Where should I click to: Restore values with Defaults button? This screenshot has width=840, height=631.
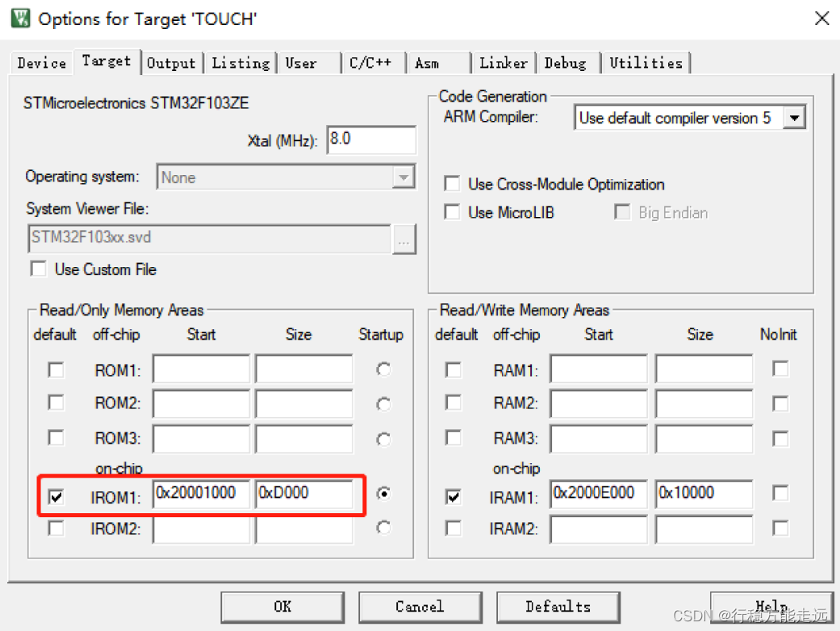[x=558, y=607]
